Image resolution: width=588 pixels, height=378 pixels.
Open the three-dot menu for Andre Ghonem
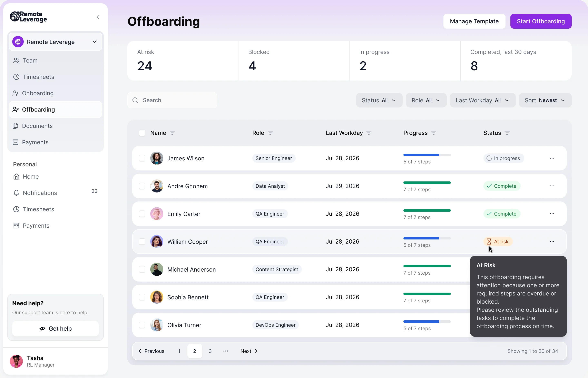click(x=552, y=186)
